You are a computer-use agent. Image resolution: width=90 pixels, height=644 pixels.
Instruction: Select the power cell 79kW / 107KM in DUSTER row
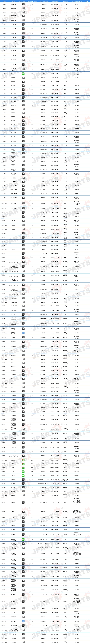(x=55, y=24)
